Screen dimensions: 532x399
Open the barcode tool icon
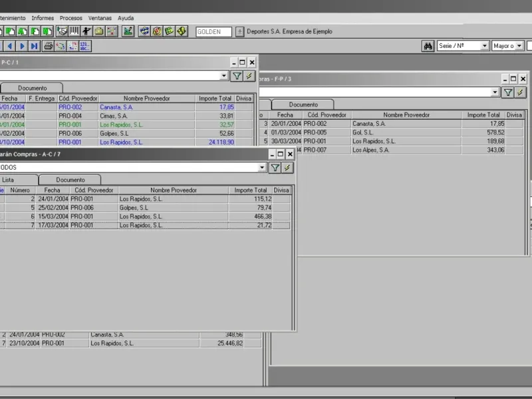[x=74, y=31]
